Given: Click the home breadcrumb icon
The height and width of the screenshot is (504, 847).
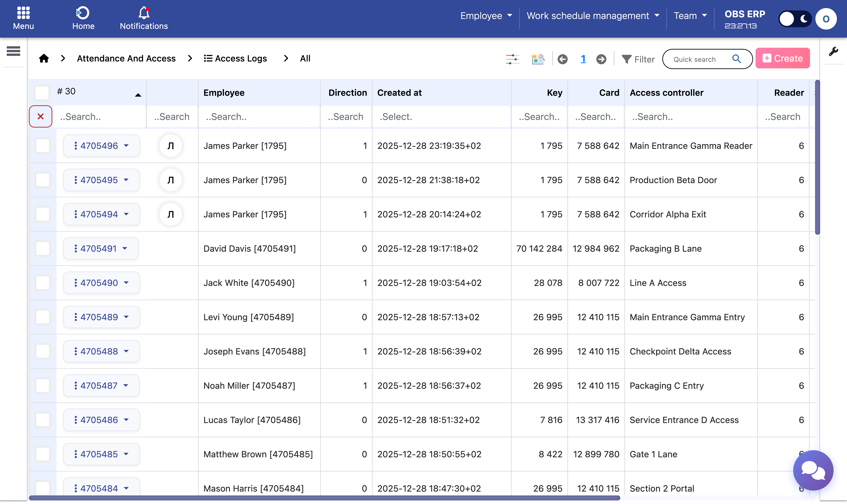Looking at the screenshot, I should [x=44, y=58].
